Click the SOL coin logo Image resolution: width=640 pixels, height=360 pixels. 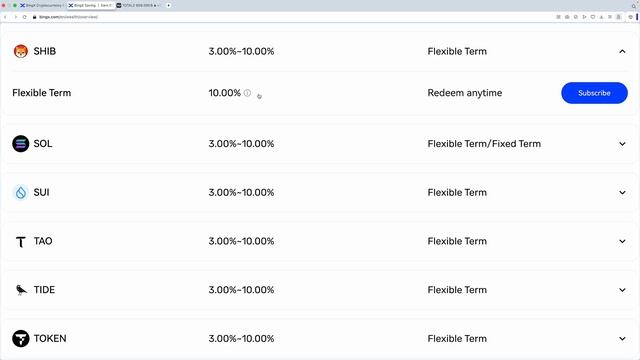(20, 144)
